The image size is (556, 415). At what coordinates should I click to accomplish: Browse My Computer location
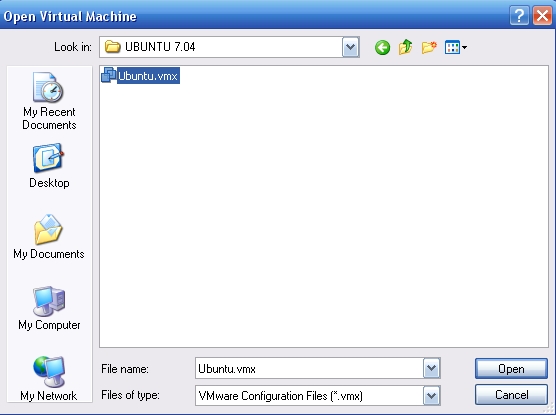(49, 308)
